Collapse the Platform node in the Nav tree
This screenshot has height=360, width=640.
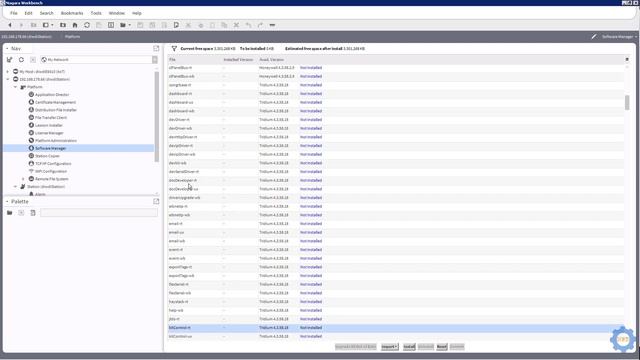(x=15, y=87)
